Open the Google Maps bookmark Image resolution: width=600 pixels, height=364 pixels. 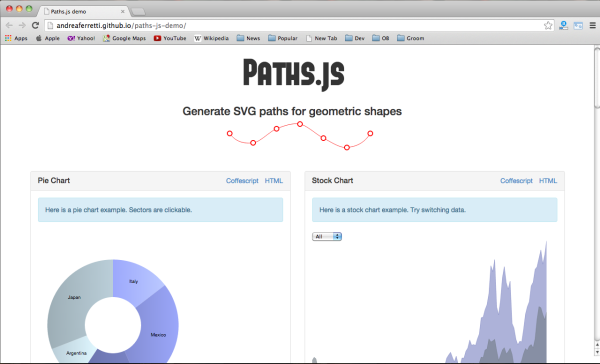pyautogui.click(x=124, y=38)
